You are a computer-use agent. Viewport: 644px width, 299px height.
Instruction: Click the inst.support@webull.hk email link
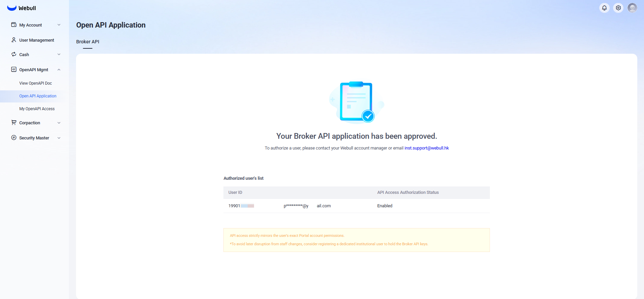coord(426,148)
